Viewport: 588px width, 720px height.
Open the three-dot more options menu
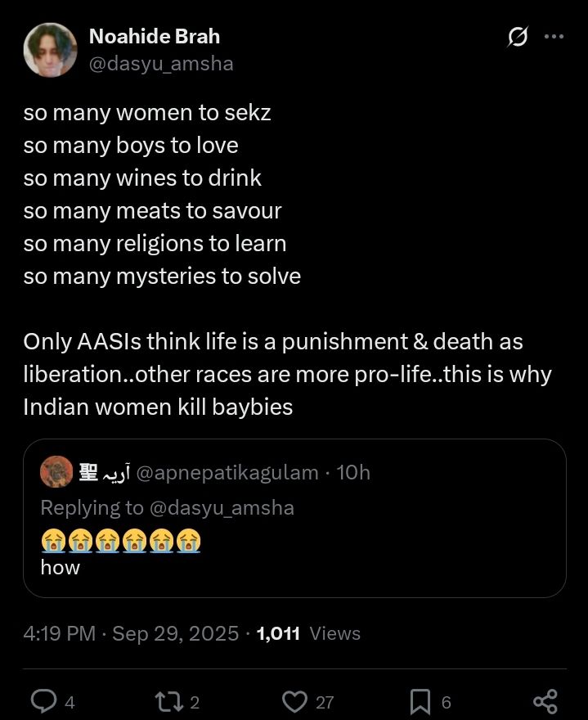(554, 37)
